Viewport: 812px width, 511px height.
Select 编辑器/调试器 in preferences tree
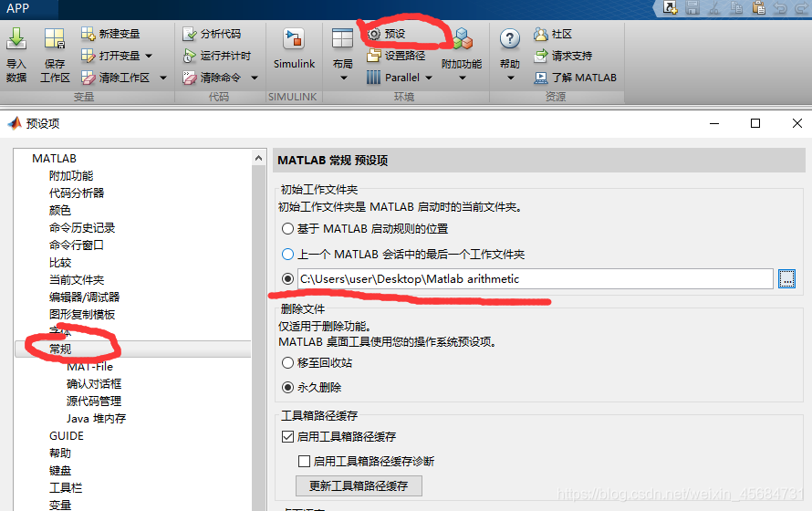point(85,297)
